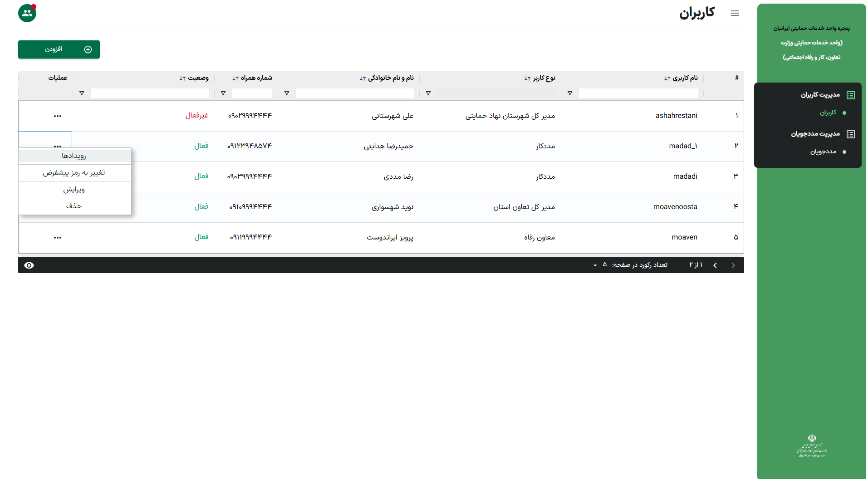This screenshot has height=479, width=868.
Task: Open three-dot actions for moaven row
Action: [x=57, y=238]
